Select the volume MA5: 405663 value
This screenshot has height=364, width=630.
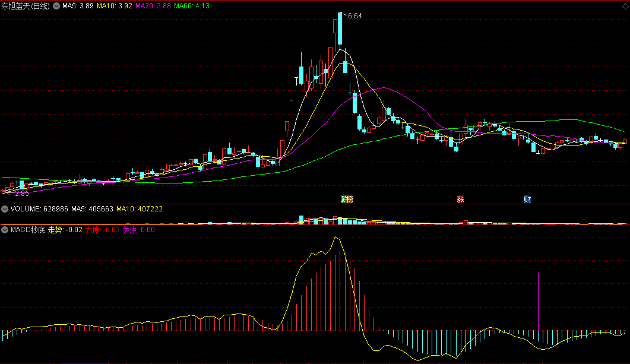[x=93, y=209]
